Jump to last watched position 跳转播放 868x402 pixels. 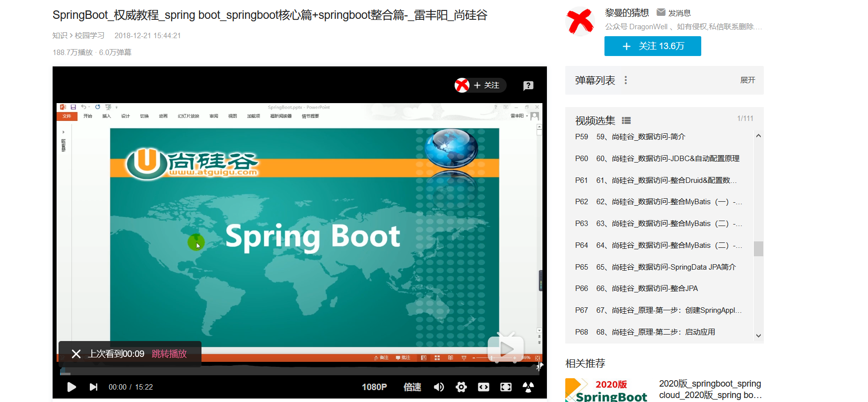[x=169, y=354]
